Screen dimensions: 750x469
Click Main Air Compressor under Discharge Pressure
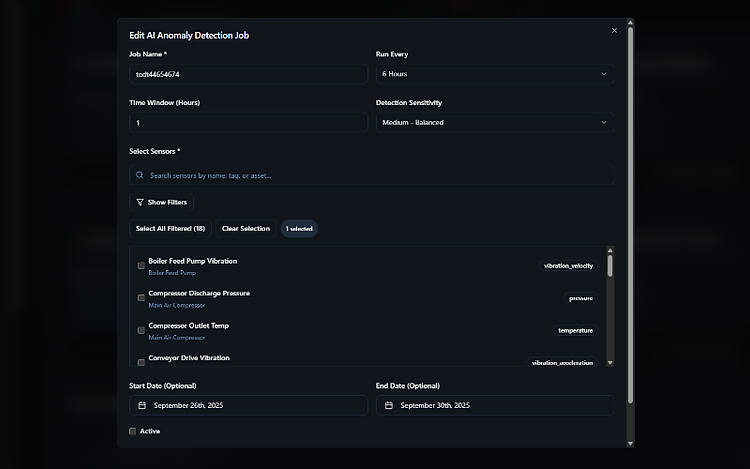[177, 305]
